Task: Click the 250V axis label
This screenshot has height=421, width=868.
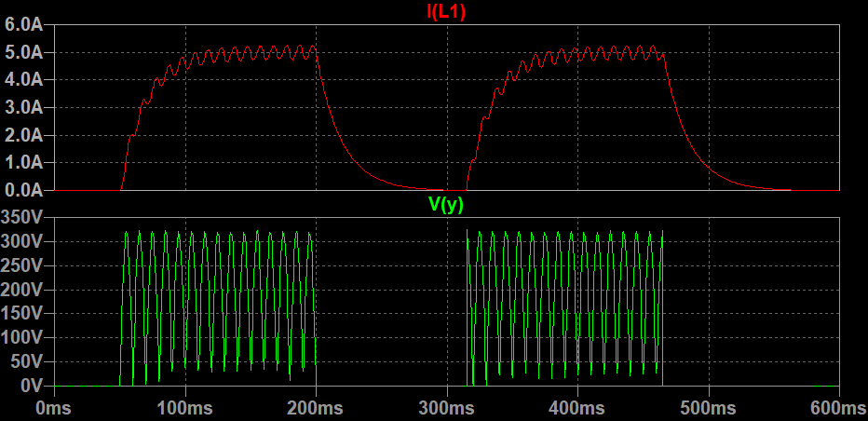Action: click(21, 265)
